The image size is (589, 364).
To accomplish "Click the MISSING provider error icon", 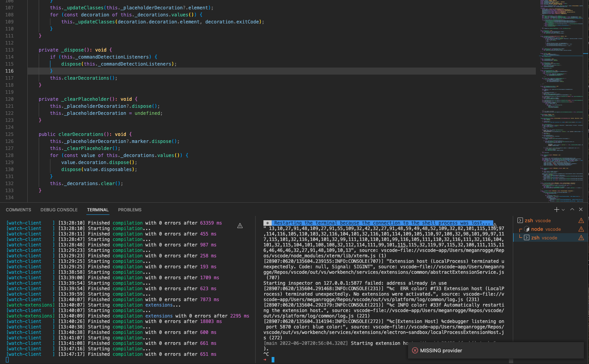I will click(x=415, y=350).
